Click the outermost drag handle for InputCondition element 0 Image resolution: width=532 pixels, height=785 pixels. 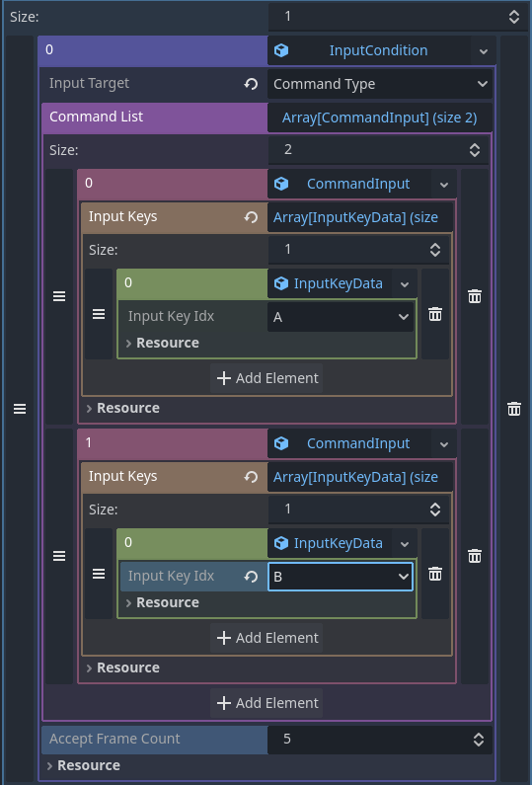click(20, 409)
